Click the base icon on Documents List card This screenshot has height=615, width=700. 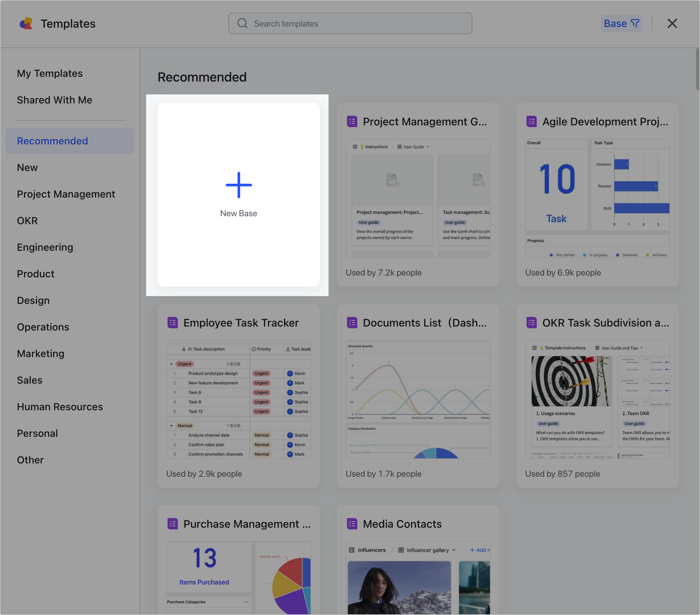point(352,322)
